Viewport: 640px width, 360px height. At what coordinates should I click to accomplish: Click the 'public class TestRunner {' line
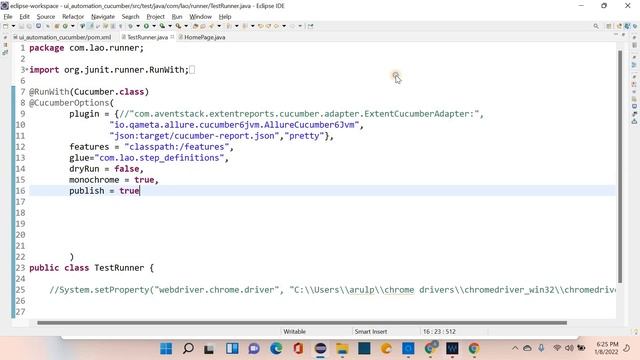[x=91, y=268]
